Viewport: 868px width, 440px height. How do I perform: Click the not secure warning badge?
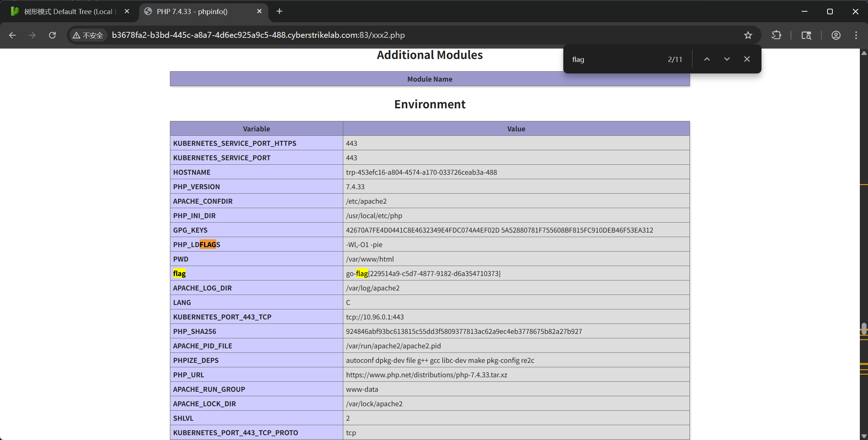point(88,35)
